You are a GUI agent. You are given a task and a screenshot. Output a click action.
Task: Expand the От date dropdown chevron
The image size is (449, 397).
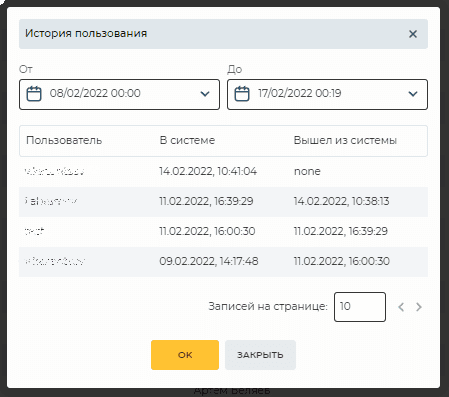[205, 94]
